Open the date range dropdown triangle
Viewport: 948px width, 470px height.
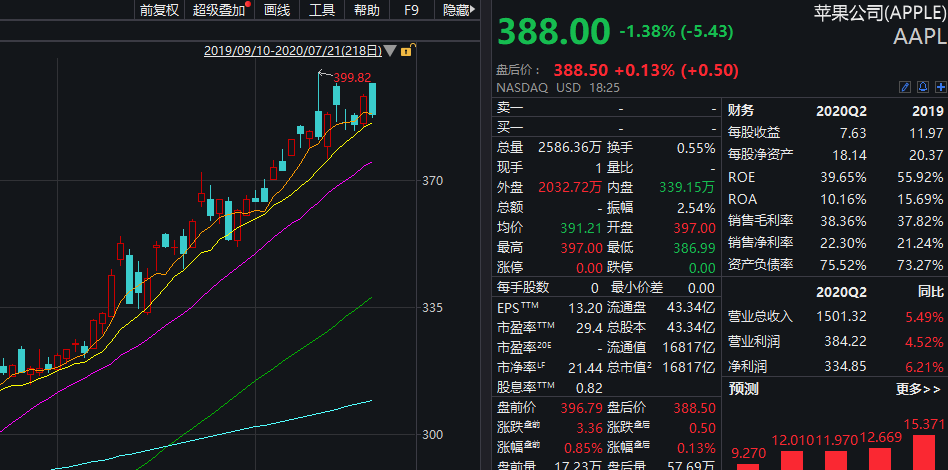coord(391,51)
